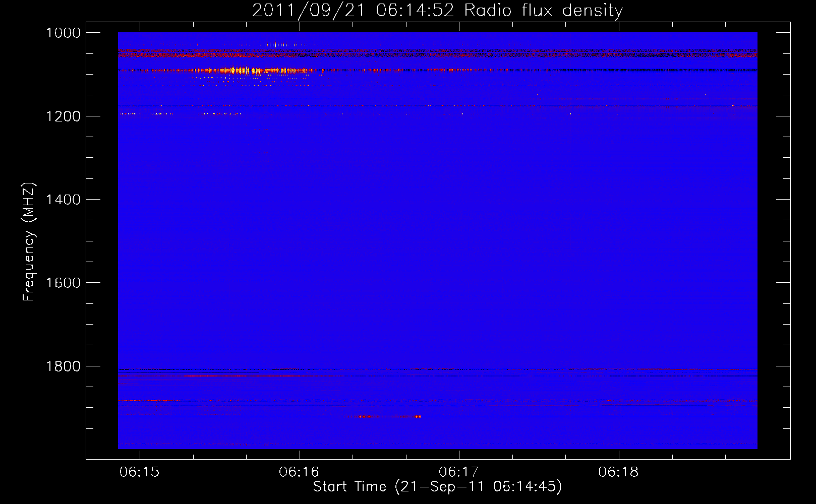Click the white vertical pulses near 1030 MHz

tap(276, 45)
